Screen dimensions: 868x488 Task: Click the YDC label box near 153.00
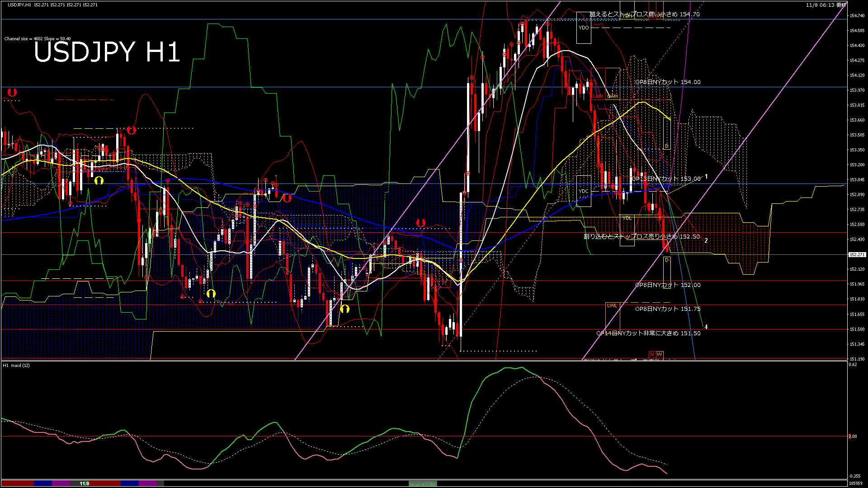[x=584, y=191]
